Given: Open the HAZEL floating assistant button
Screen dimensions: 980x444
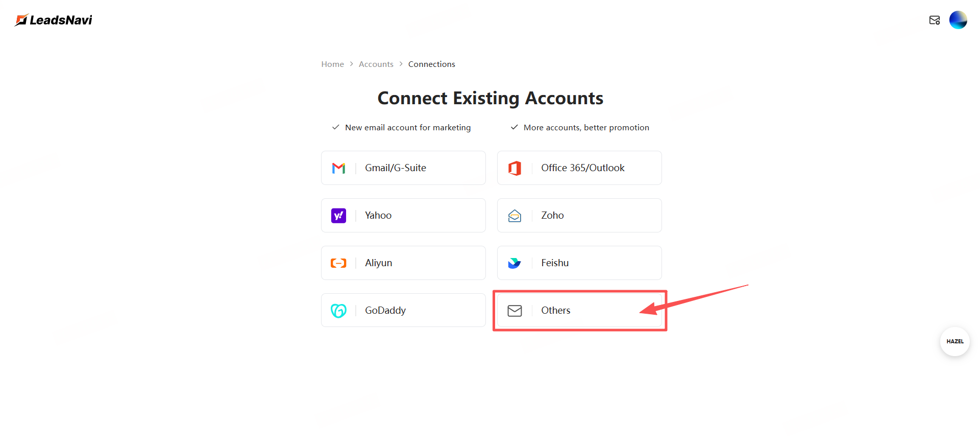Looking at the screenshot, I should [954, 341].
